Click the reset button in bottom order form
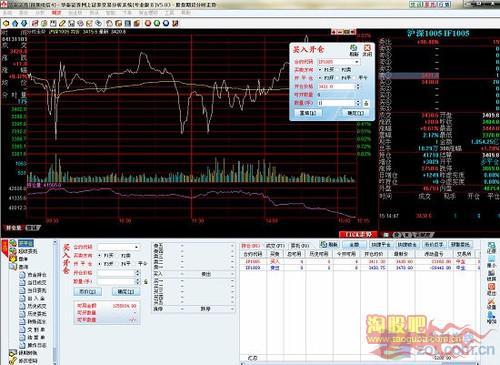Viewport: 500px width, 365px height. click(87, 292)
